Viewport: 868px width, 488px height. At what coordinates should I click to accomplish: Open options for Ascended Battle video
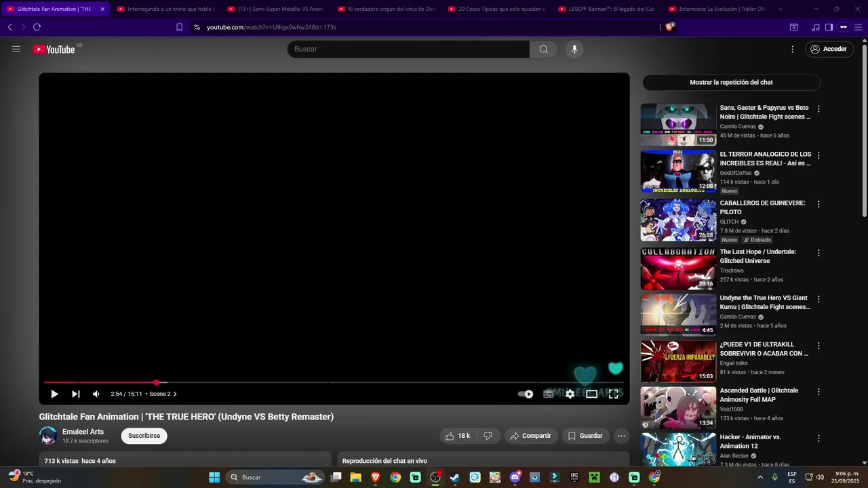(818, 391)
